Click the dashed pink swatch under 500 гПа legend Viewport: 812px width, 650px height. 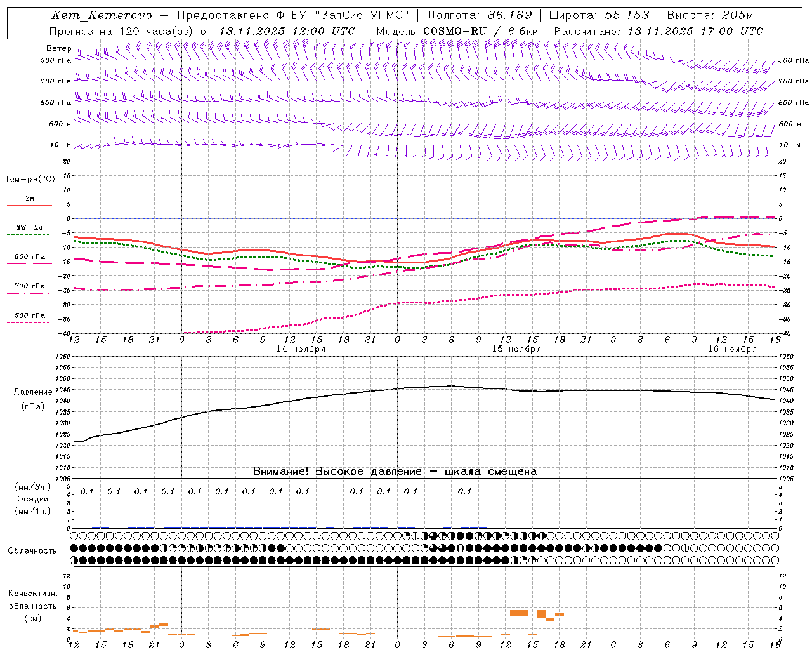pos(29,322)
